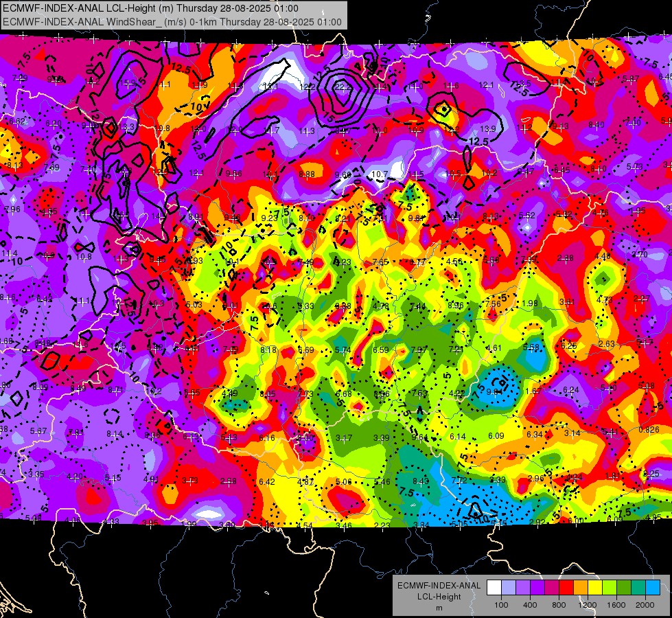Select the sky blue legend swatch

[653, 588]
